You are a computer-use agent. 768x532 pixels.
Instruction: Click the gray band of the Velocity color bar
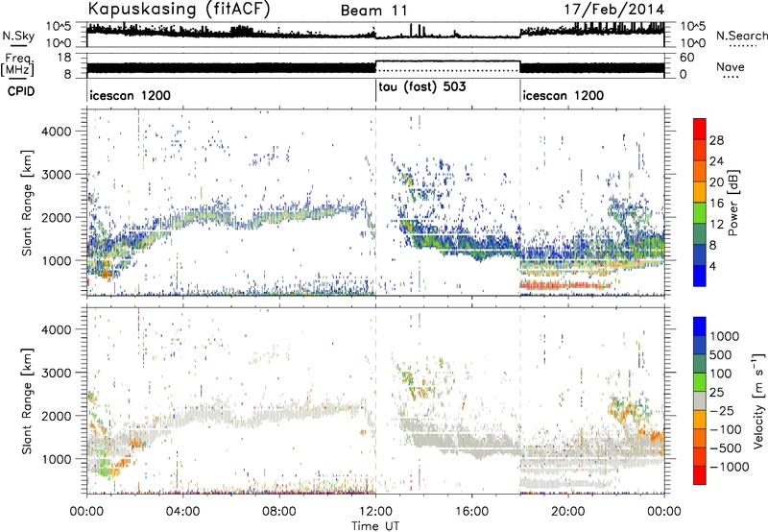(x=700, y=401)
